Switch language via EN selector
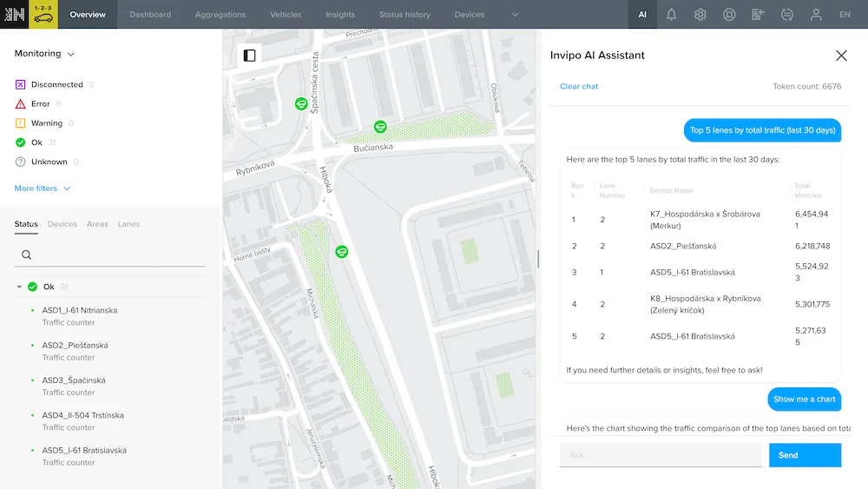Image resolution: width=868 pixels, height=489 pixels. tap(845, 15)
